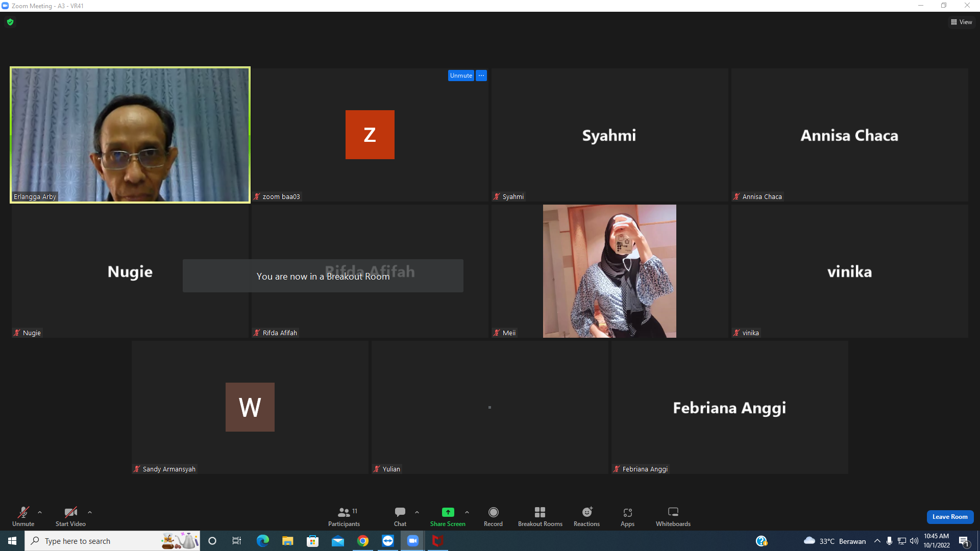Click Unmute on zoom baa03 tile
This screenshot has height=551, width=980.
tap(461, 76)
